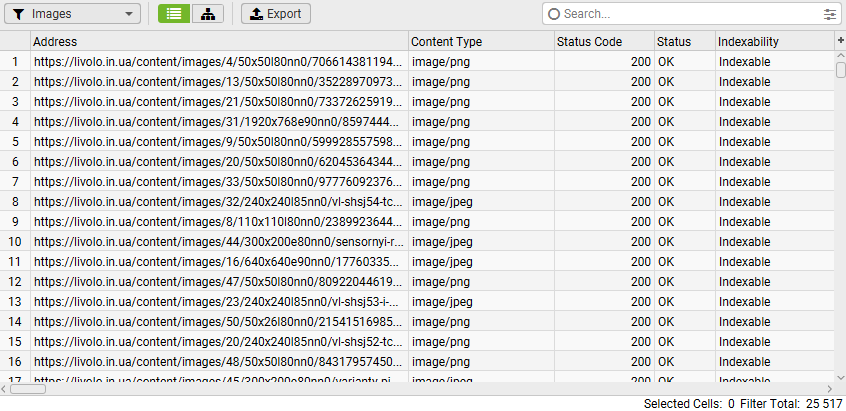
Task: Sort by the Address column header
Action: 220,42
